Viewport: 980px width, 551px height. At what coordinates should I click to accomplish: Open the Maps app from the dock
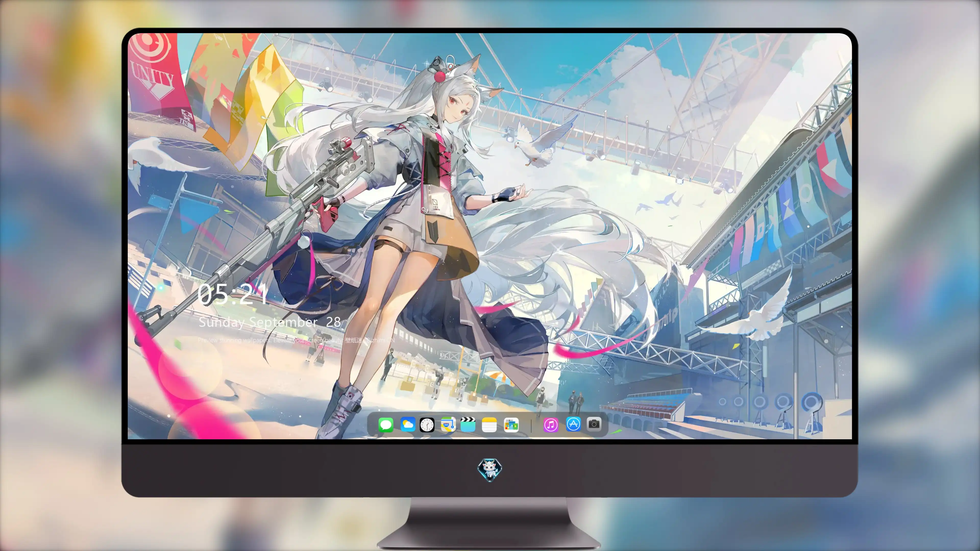coord(448,424)
